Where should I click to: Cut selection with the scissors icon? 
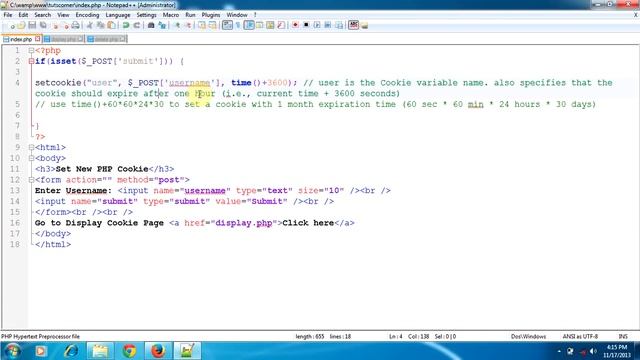coord(90,25)
